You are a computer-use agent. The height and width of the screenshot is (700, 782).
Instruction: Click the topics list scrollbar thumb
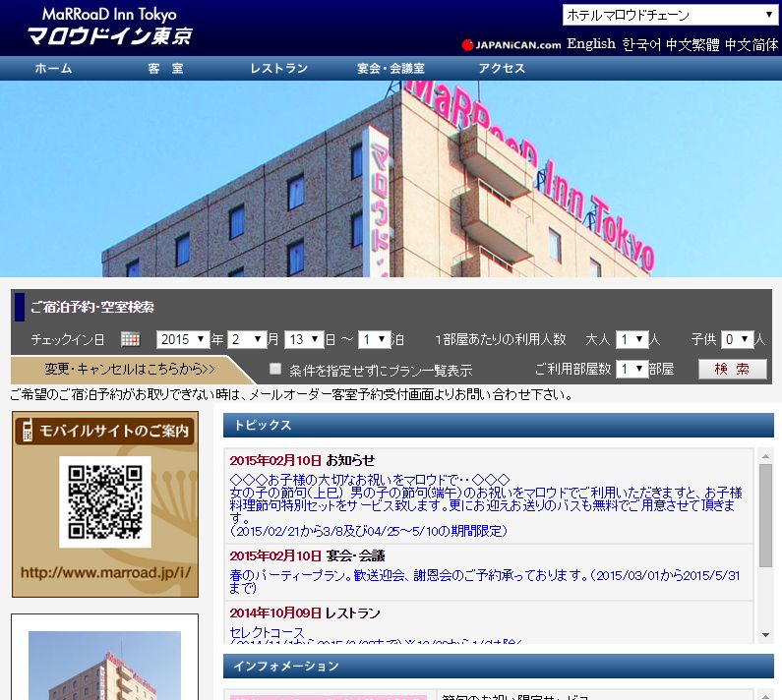765,515
